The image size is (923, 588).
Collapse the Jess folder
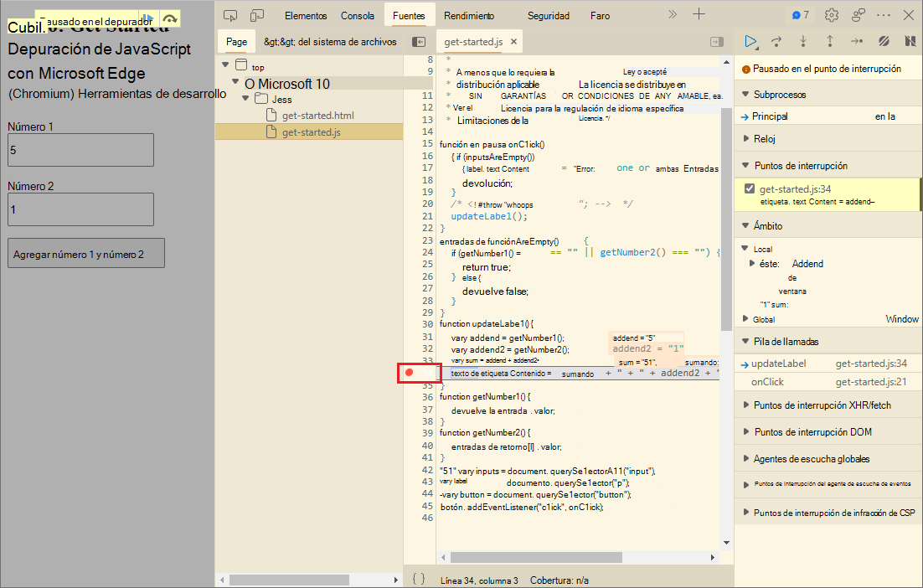click(245, 98)
